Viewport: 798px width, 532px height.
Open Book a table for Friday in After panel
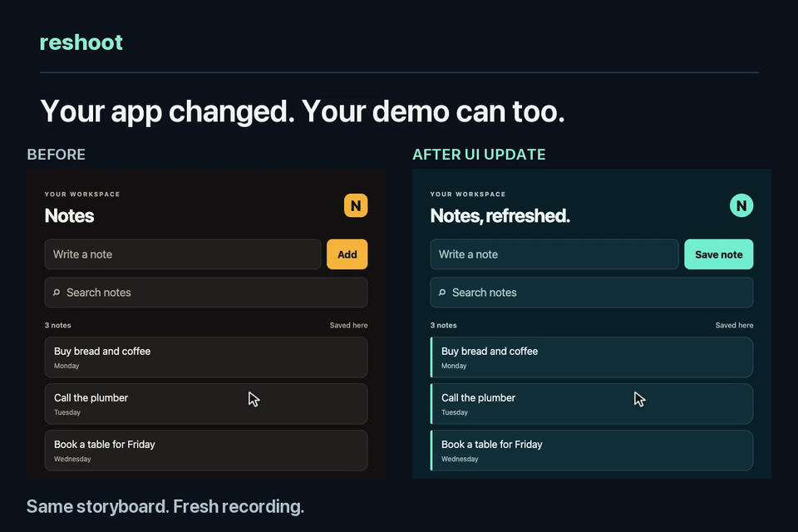[x=592, y=451]
